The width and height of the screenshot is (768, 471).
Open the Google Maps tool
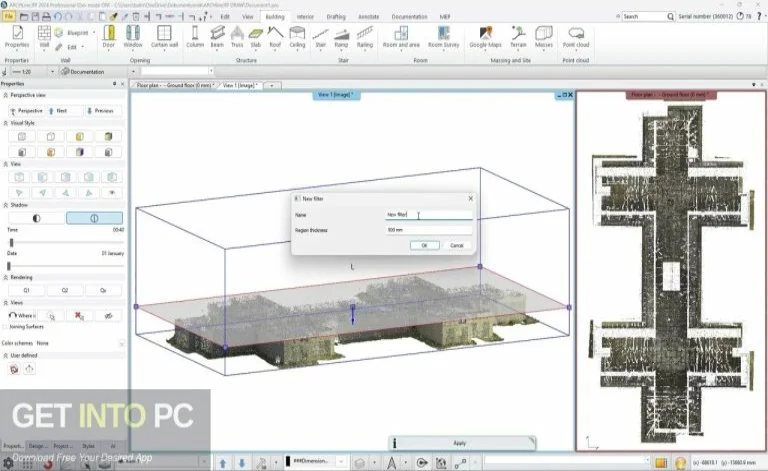tap(485, 36)
